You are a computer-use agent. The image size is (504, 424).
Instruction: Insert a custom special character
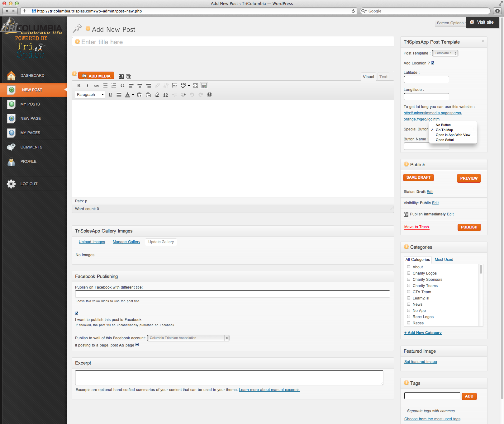166,95
